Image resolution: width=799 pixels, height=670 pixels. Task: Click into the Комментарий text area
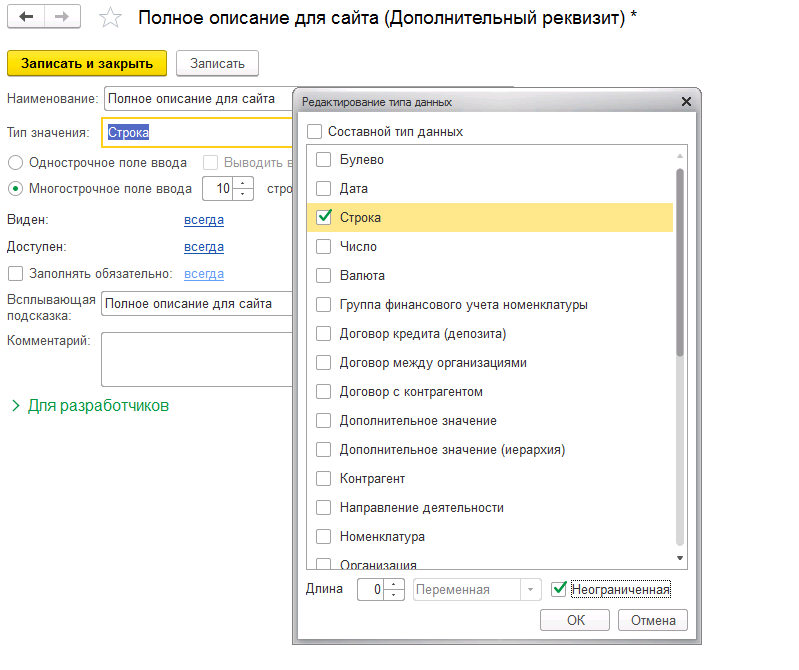[x=197, y=359]
